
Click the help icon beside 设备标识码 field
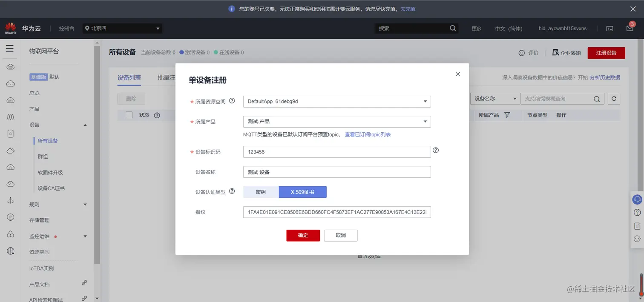(x=435, y=150)
